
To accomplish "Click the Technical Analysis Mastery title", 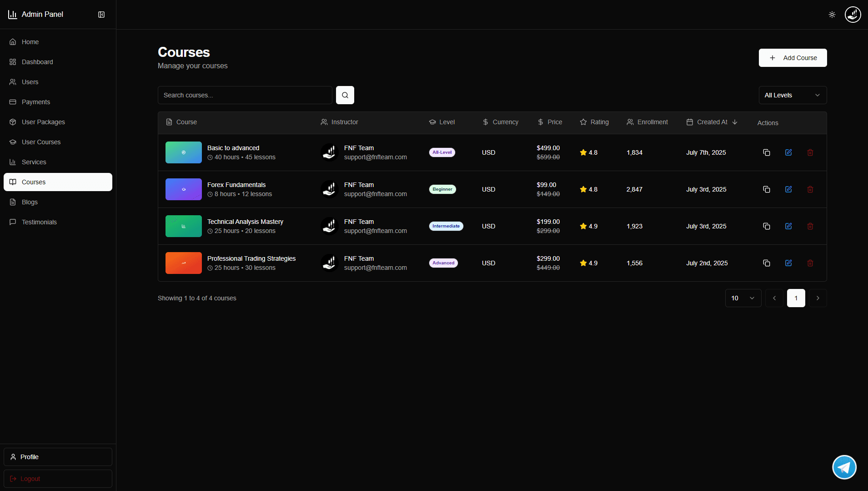I will (245, 222).
